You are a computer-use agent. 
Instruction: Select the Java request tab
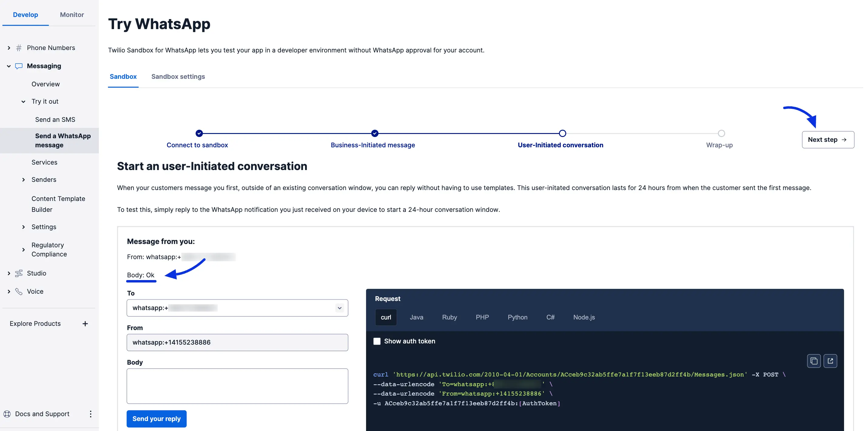click(416, 317)
